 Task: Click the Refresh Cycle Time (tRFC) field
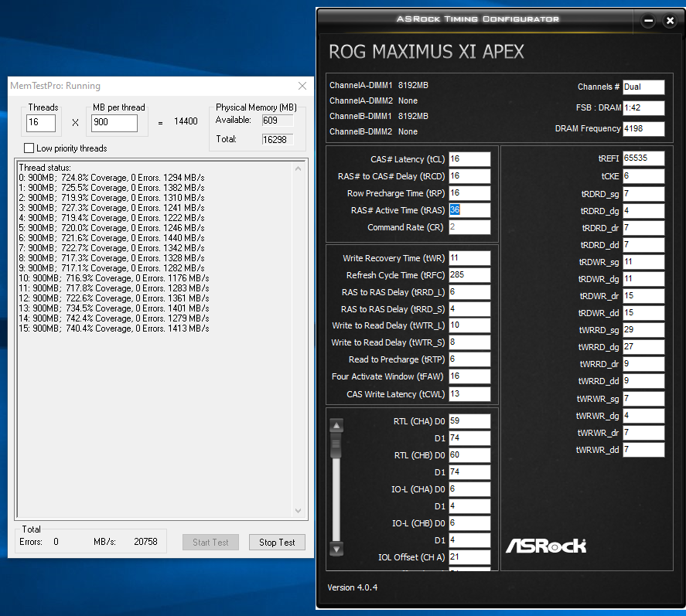[x=469, y=275]
